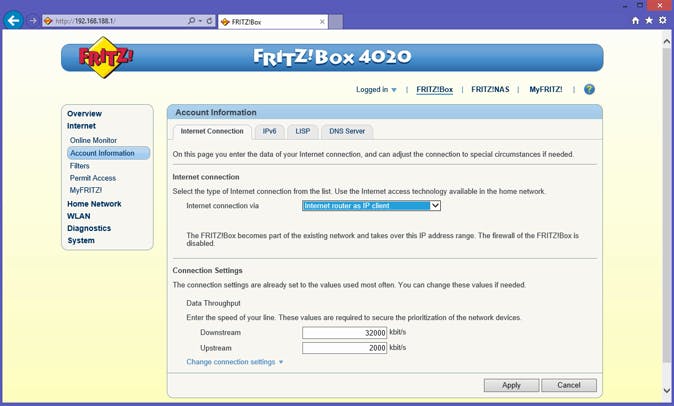Click the 'Account Information' panel title
This screenshot has width=674, height=406.
coord(216,113)
